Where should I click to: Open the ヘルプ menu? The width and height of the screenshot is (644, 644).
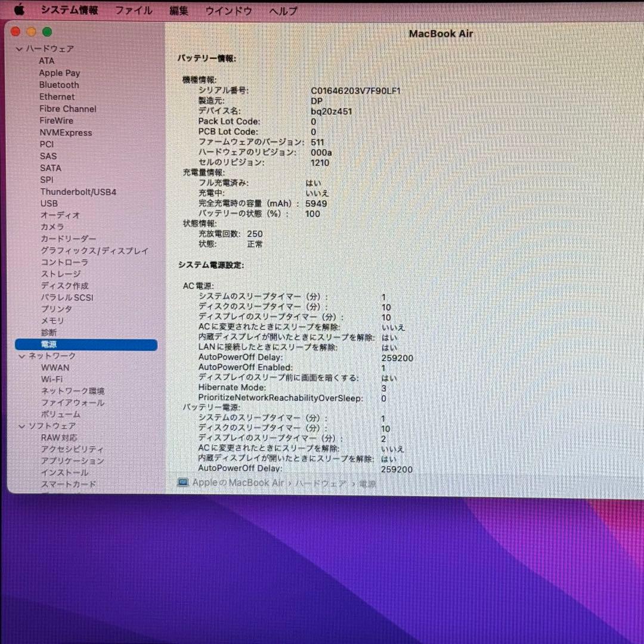(283, 11)
